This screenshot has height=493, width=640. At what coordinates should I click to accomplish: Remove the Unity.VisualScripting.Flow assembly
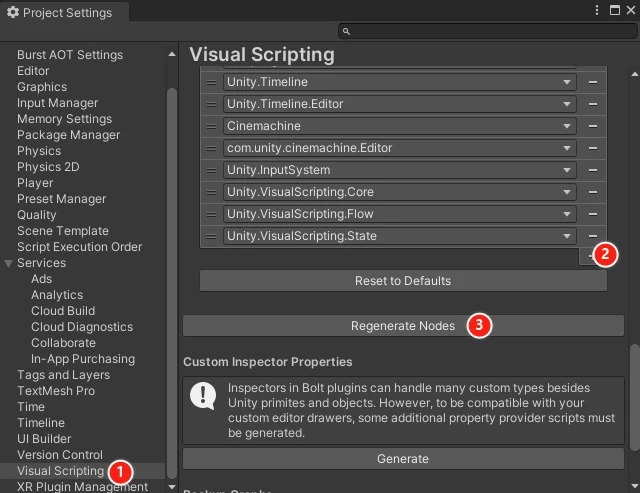pyautogui.click(x=593, y=214)
